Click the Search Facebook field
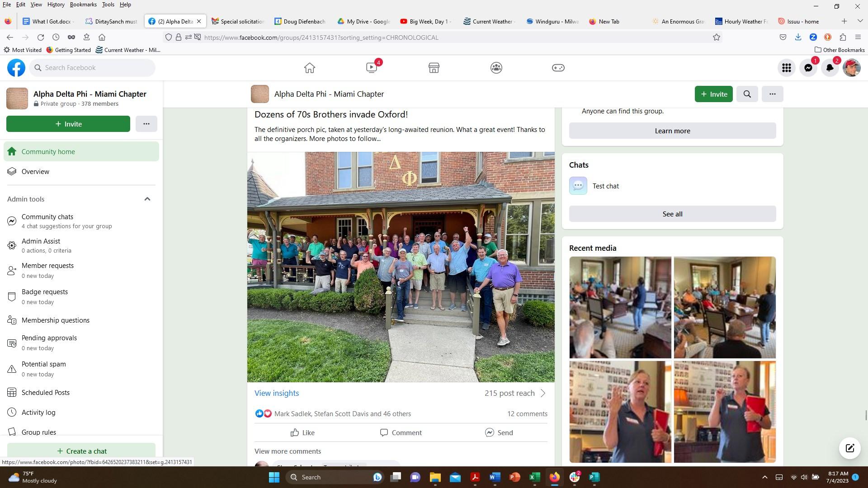Screen dimensions: 868x488 pos(93,68)
